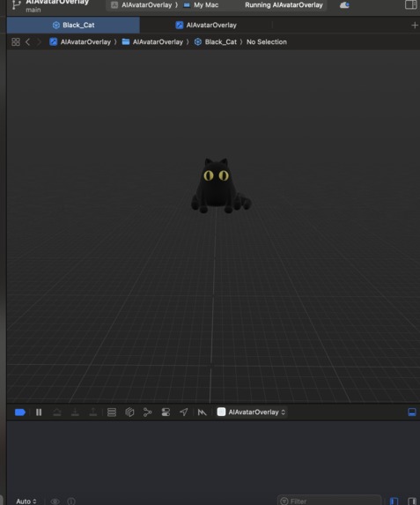
Task: Add a new editor tab with plus
Action: [x=415, y=26]
